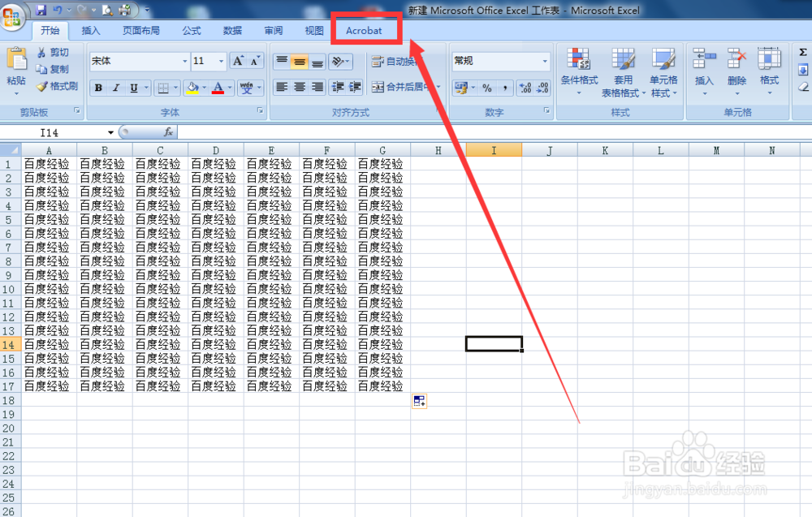Decrease decimal places
This screenshot has width=812, height=517.
542,88
